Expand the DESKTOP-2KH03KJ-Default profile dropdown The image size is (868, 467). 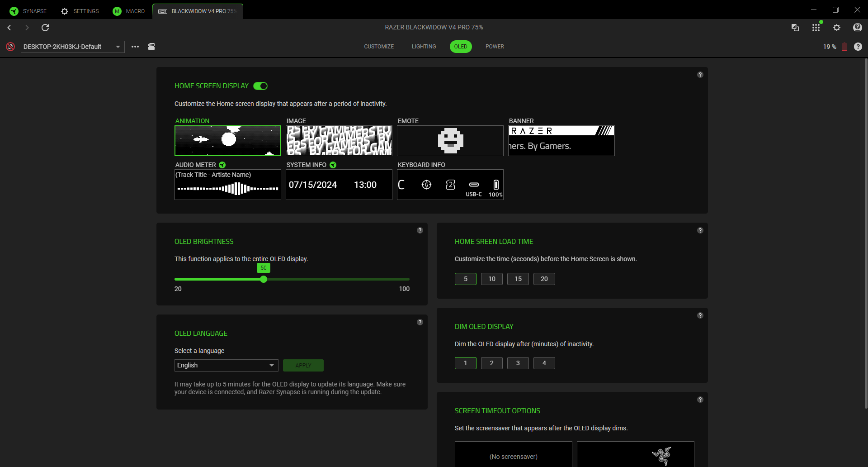pyautogui.click(x=72, y=47)
